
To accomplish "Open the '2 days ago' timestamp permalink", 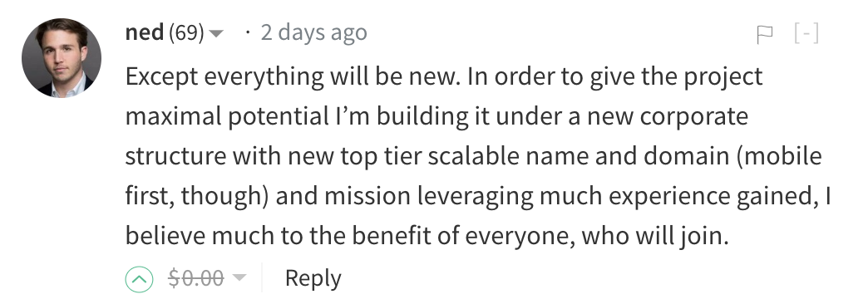I will click(314, 32).
